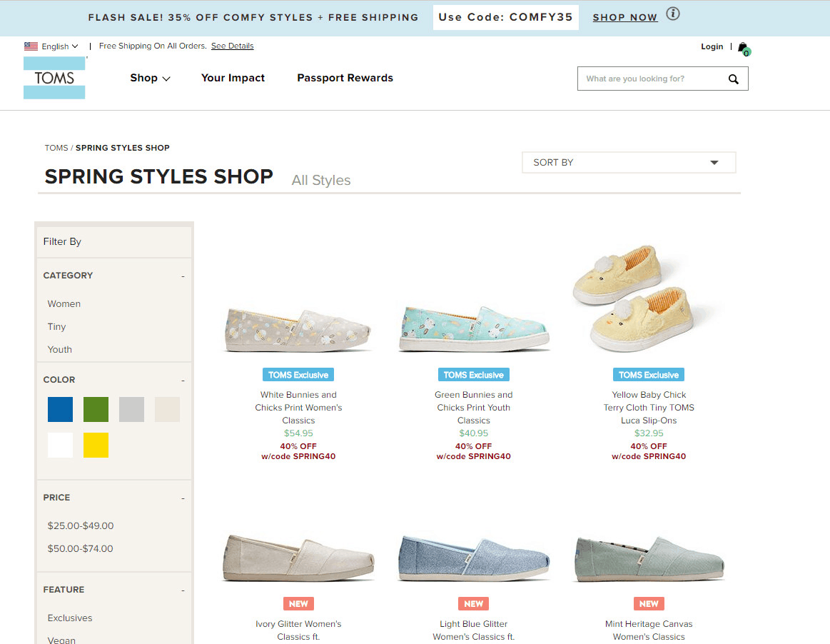The width and height of the screenshot is (830, 644).
Task: Click the info icon in flash sale banner
Action: click(x=673, y=14)
